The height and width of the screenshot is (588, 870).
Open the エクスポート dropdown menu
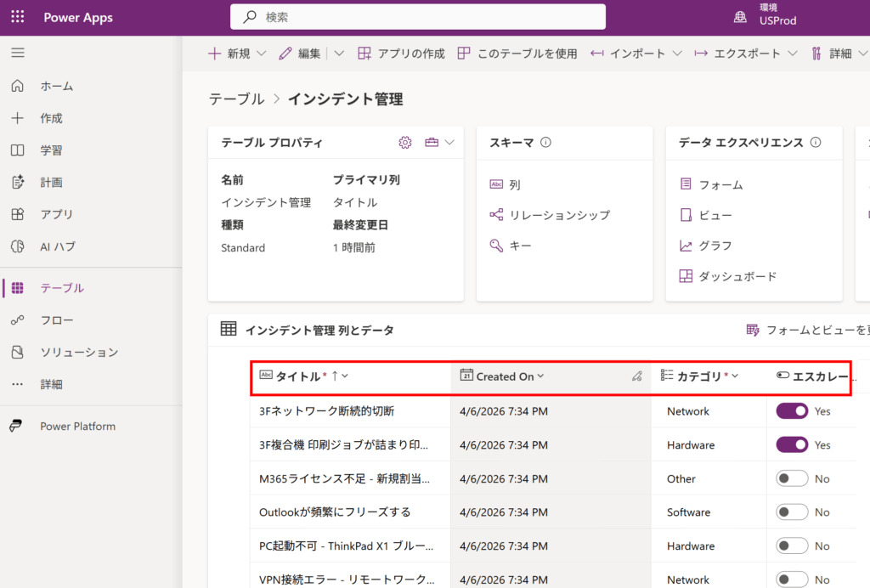(x=792, y=54)
